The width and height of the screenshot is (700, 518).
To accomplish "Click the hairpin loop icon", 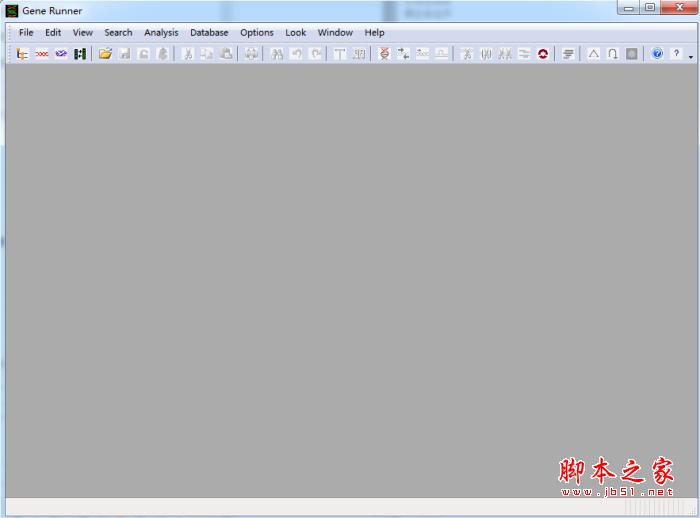I will coord(612,54).
